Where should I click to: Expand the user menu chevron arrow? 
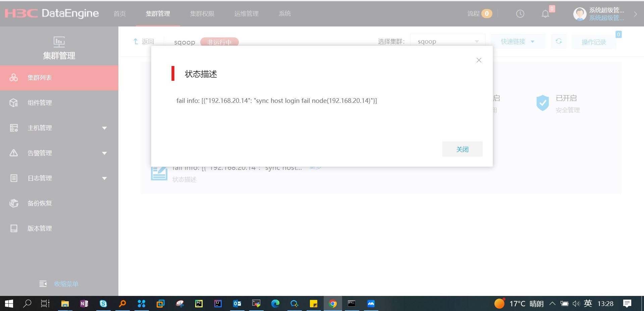coord(635,14)
